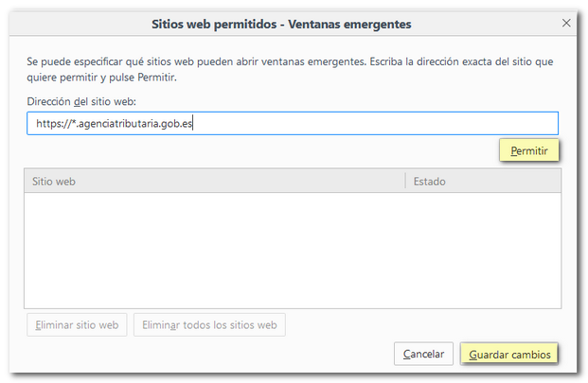This screenshot has width=588, height=383.
Task: Click the https://*.agenciatributaria.gob.es URL text
Action: pos(114,123)
